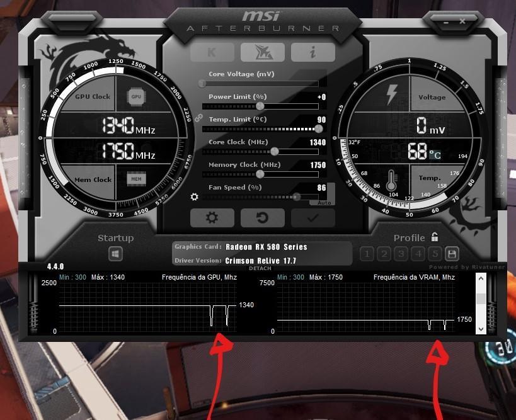Click the Power Limit value +0
This screenshot has width=516, height=420.
pos(321,97)
